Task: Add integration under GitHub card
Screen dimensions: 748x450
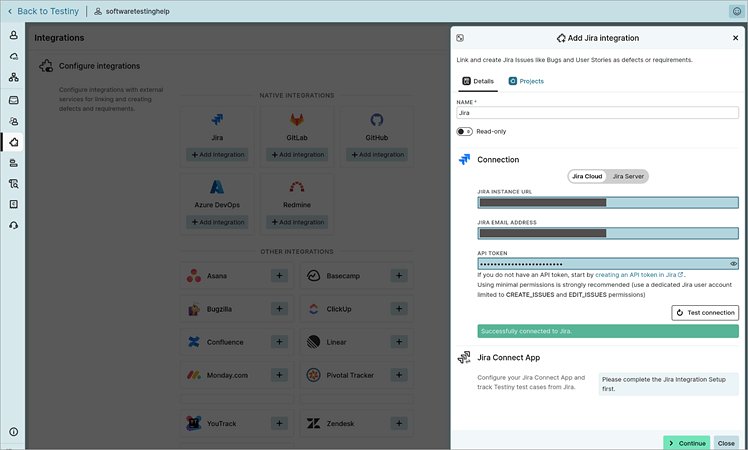Action: (x=377, y=155)
